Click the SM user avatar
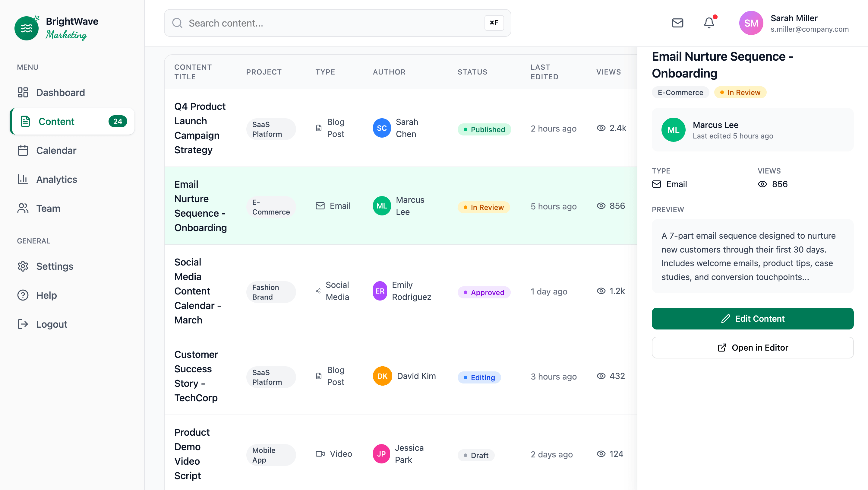This screenshot has height=490, width=868. point(751,23)
